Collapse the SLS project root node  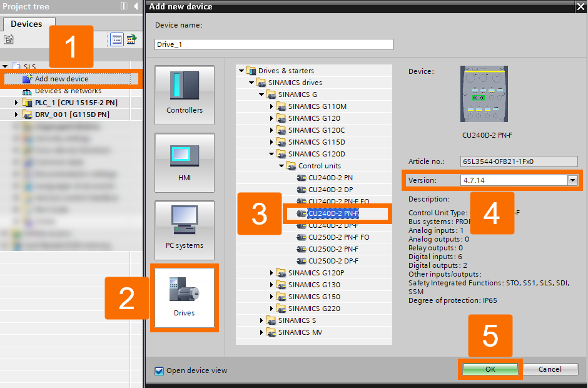[5, 66]
